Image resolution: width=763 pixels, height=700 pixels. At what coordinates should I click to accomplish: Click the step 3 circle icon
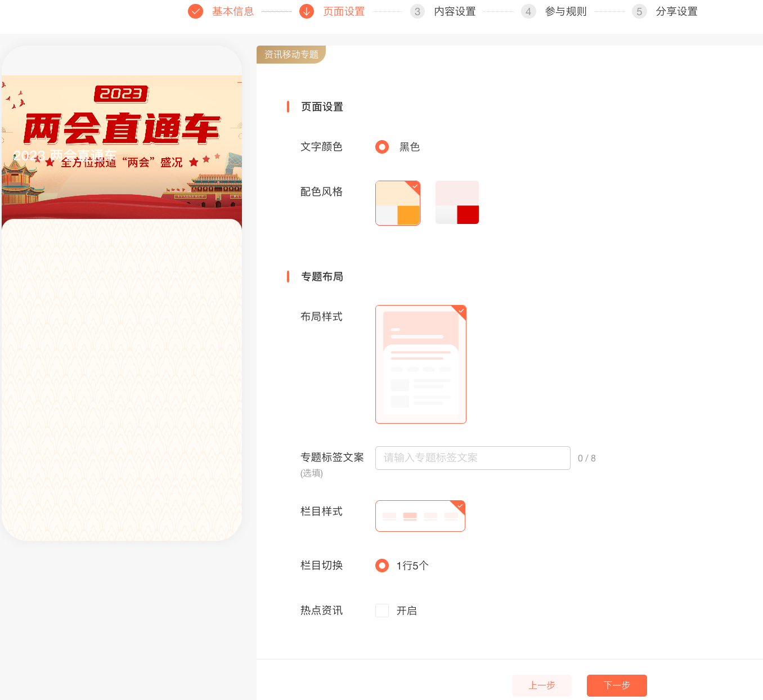[x=418, y=11]
